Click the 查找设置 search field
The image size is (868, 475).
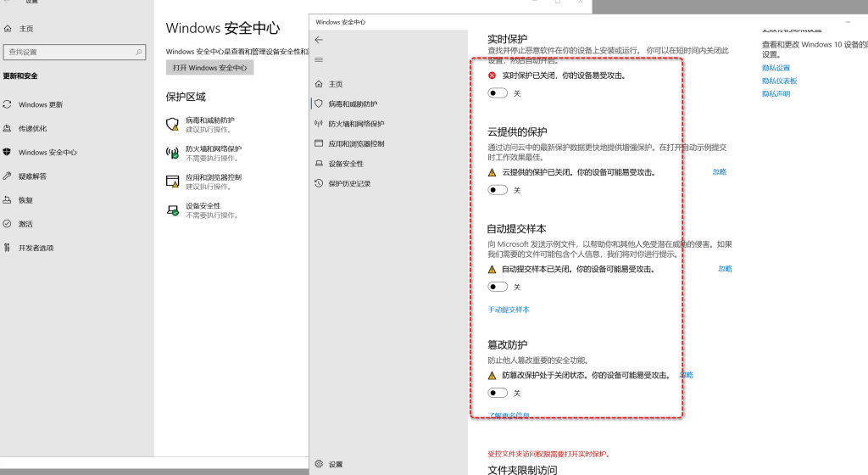pyautogui.click(x=75, y=52)
